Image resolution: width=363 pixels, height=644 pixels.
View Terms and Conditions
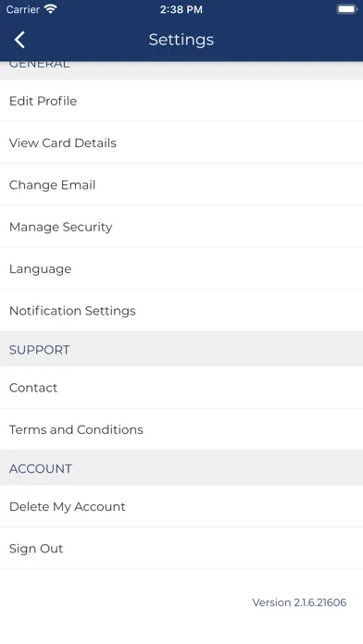pos(181,429)
